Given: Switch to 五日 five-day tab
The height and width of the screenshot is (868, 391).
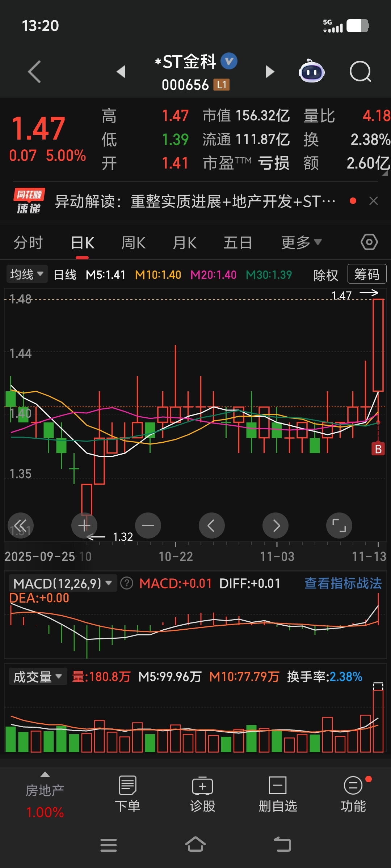Looking at the screenshot, I should 237,242.
